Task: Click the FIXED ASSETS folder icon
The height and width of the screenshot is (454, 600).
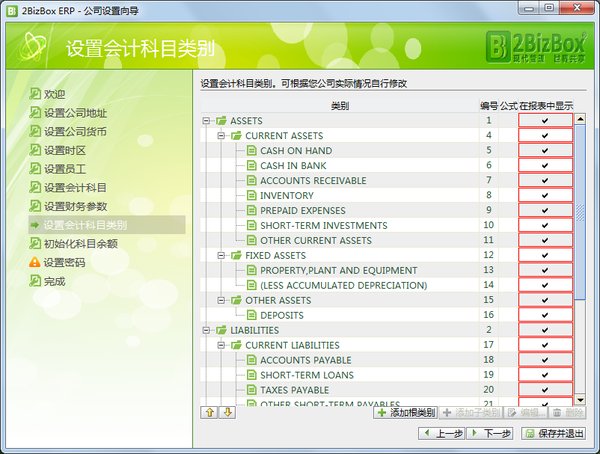Action: (x=236, y=255)
